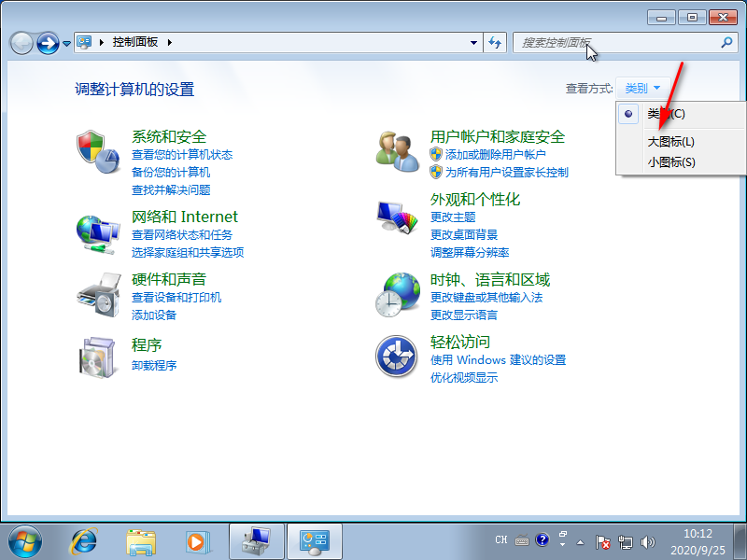The width and height of the screenshot is (747, 560).
Task: Click the refresh button next to address bar
Action: point(495,43)
